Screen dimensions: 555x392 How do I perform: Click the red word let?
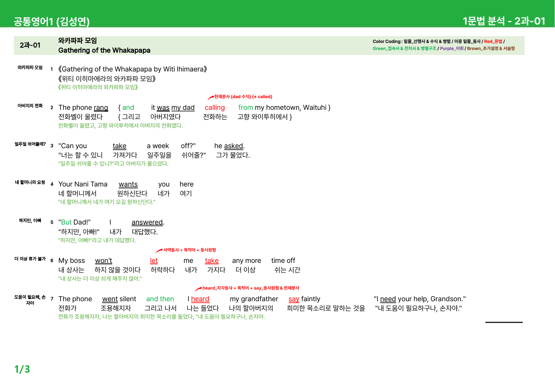coord(154,261)
